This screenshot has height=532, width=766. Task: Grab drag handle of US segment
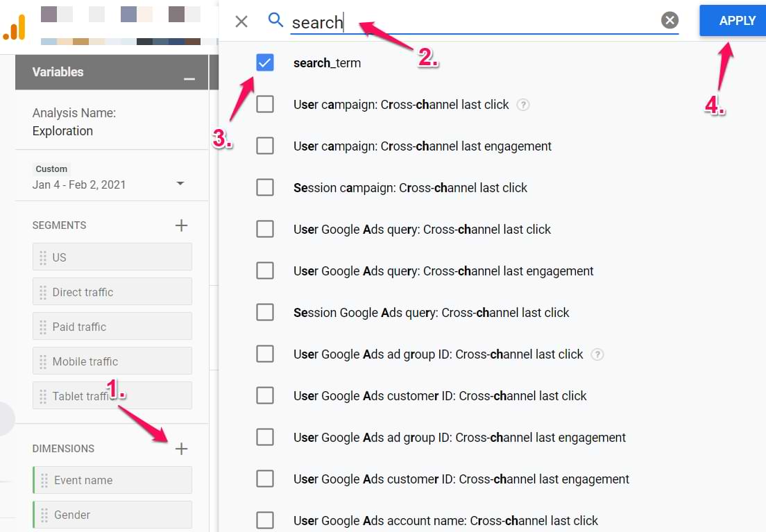click(43, 257)
